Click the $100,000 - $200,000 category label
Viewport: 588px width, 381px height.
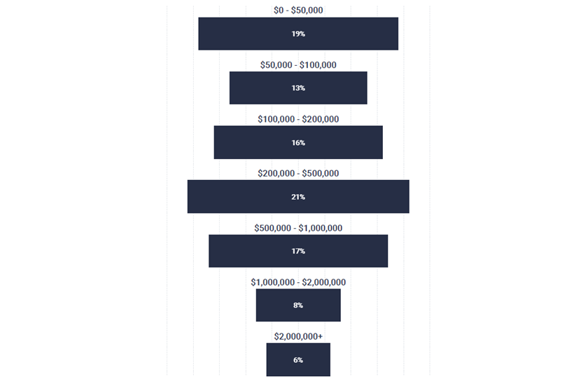pos(298,119)
